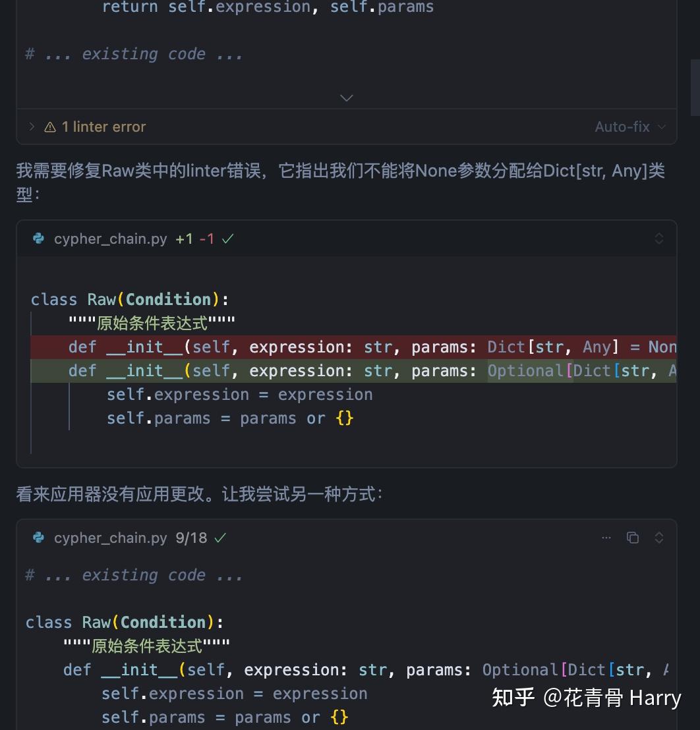
Task: Click the Python icon of the +1 -1 block
Action: coord(39,239)
